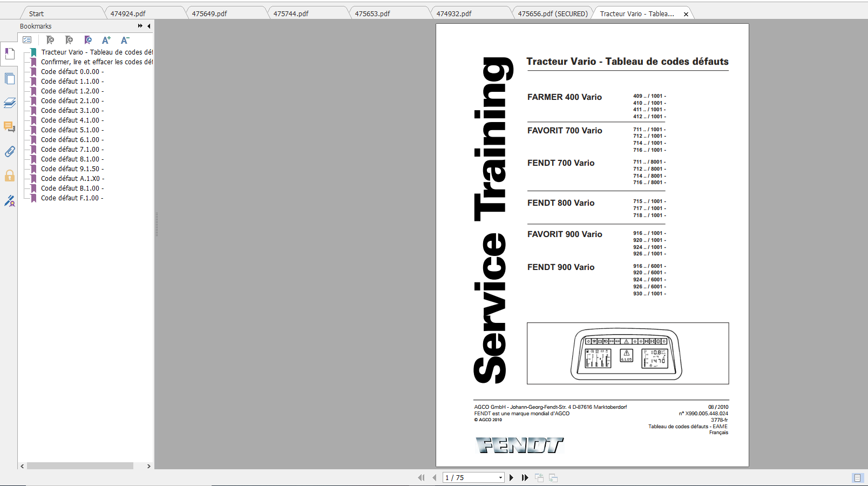This screenshot has height=486, width=868.
Task: Switch to the 475649.pdf tab
Action: [209, 13]
